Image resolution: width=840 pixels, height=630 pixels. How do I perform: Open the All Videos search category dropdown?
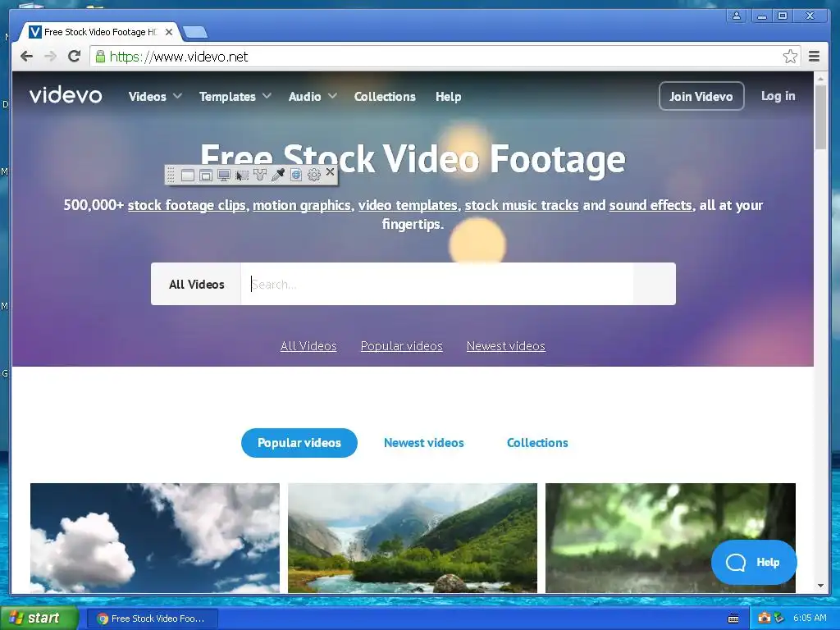coord(196,284)
